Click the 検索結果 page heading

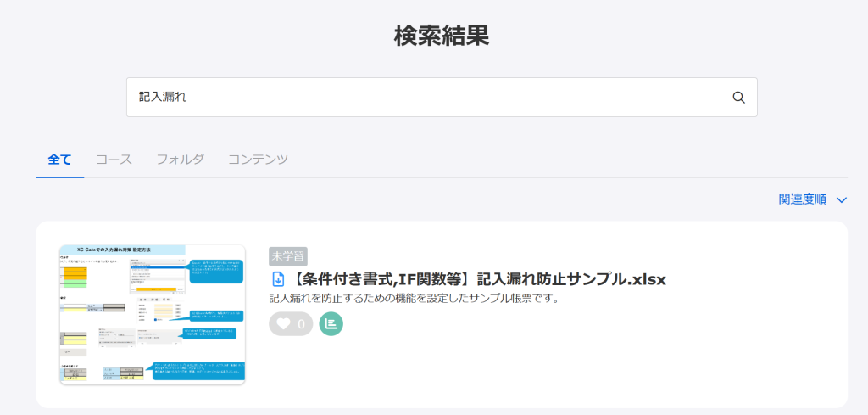[x=441, y=36]
